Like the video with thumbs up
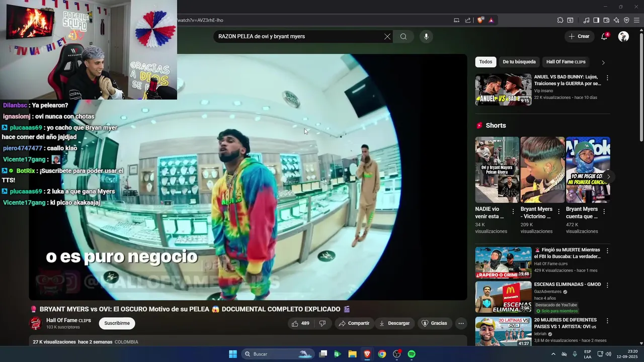 point(300,323)
